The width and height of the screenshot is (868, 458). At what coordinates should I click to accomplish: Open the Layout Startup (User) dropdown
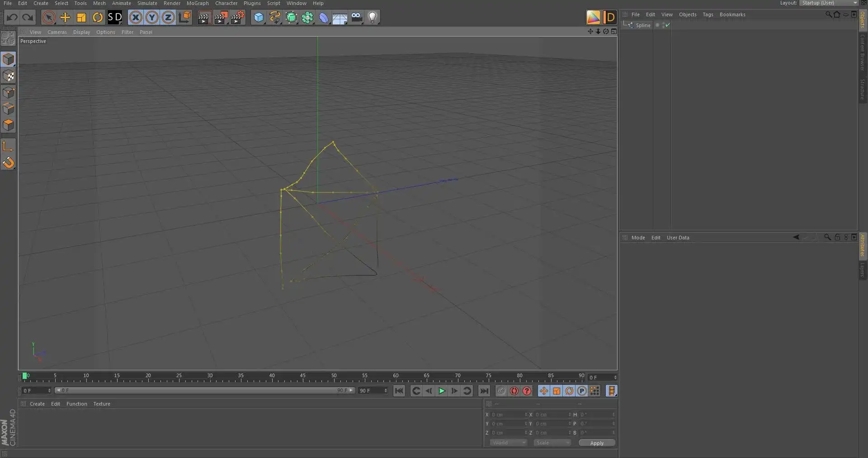coord(829,3)
